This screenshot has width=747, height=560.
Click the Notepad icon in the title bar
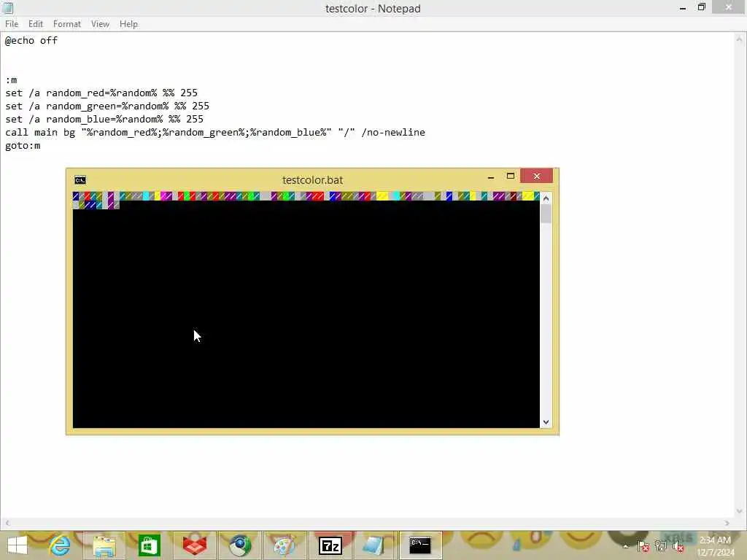(7, 7)
